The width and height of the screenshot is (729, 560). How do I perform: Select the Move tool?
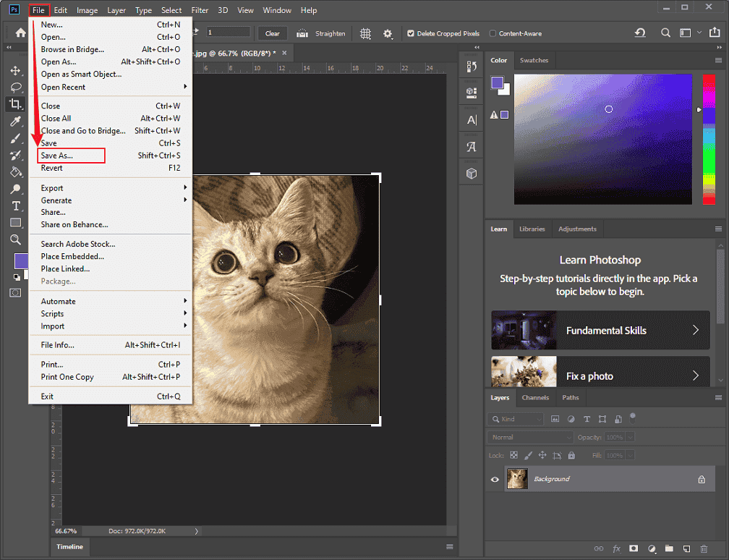pyautogui.click(x=16, y=70)
